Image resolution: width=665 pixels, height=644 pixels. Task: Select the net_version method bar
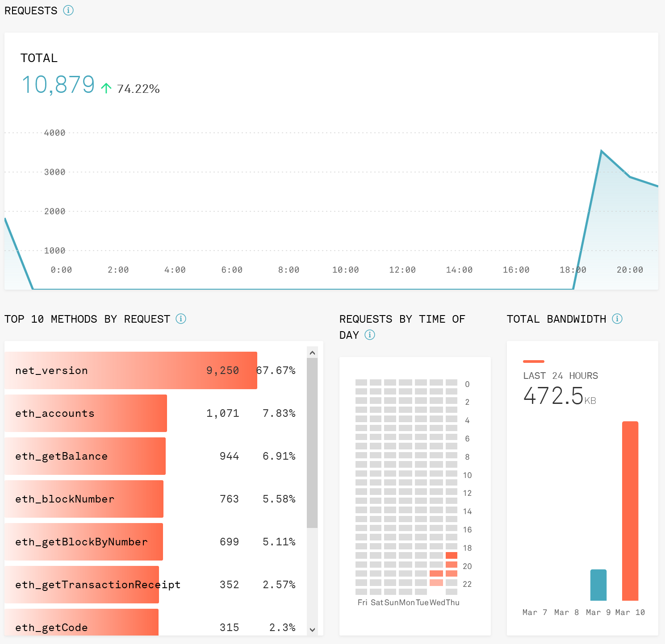pos(130,370)
